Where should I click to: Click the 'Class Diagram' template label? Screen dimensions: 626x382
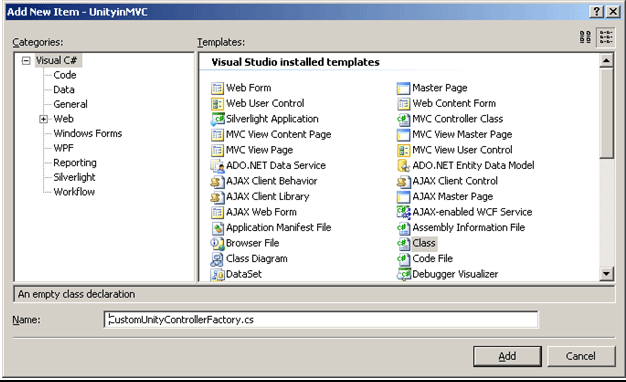(257, 259)
